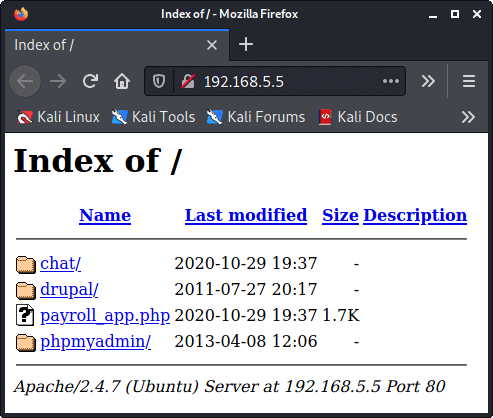
Task: Click the back navigation arrow
Action: [x=25, y=81]
